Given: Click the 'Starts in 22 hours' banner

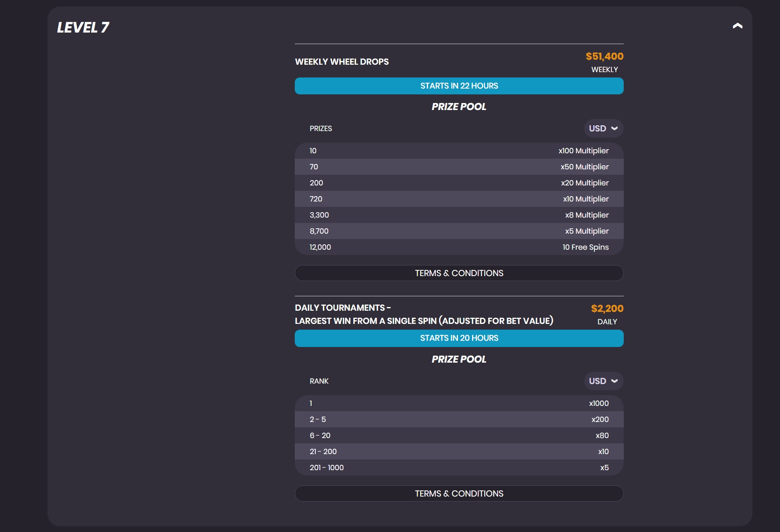Looking at the screenshot, I should tap(459, 86).
